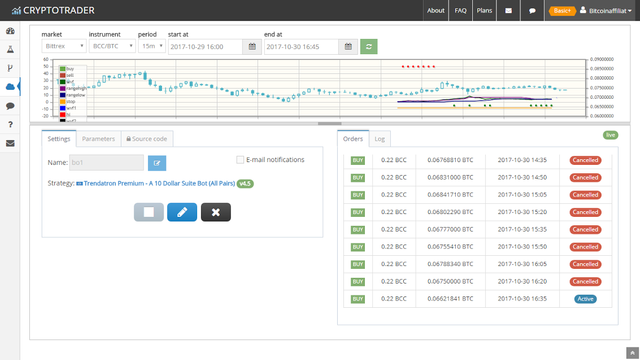
Task: Click the branch icon in sidebar
Action: (10, 68)
